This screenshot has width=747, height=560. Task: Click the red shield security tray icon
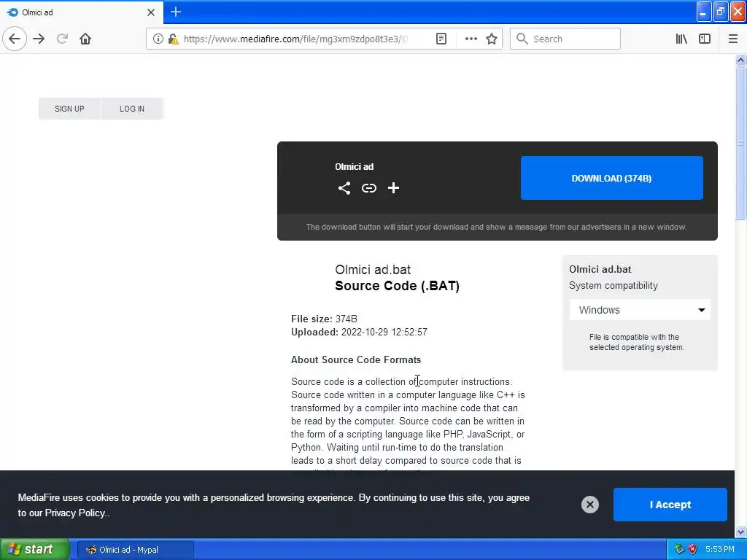pos(693,549)
